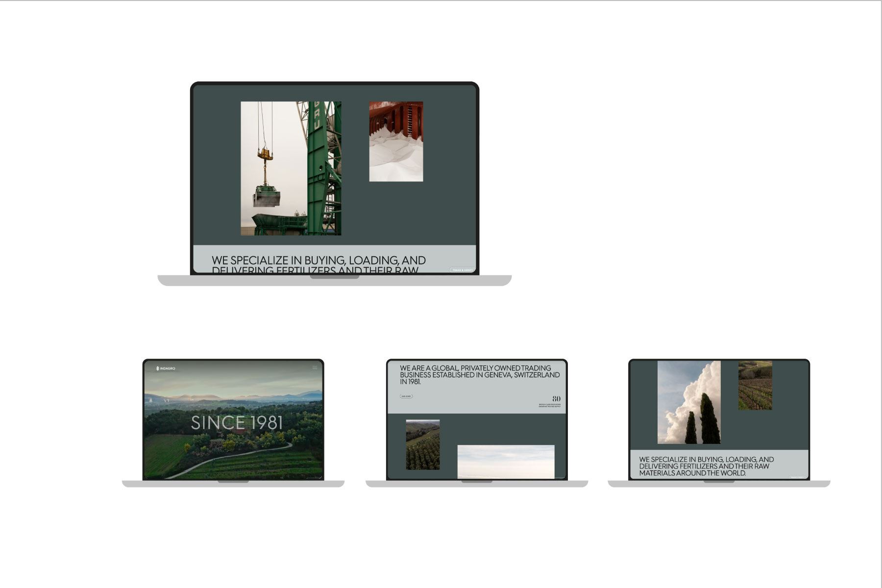882x588 pixels.
Task: Click the world-class producers caption under 80
Action: click(x=549, y=406)
